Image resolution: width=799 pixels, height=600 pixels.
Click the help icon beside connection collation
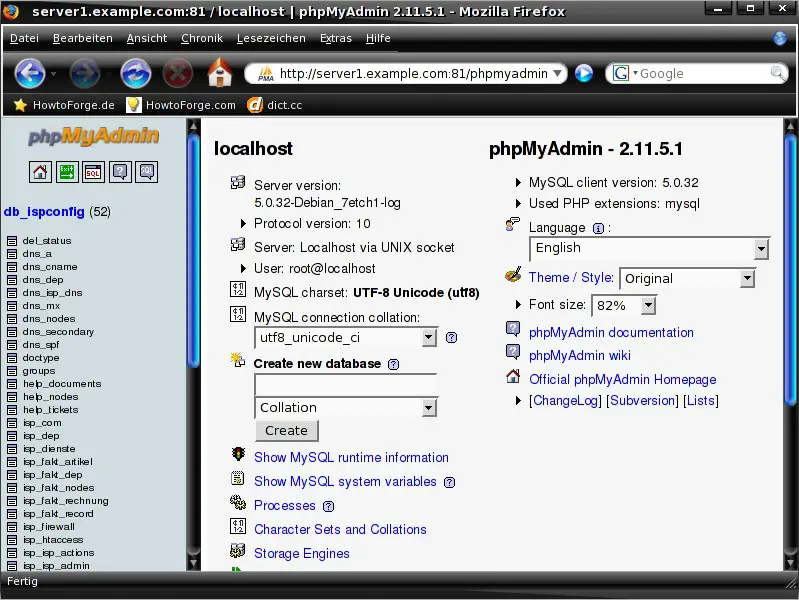click(x=451, y=337)
